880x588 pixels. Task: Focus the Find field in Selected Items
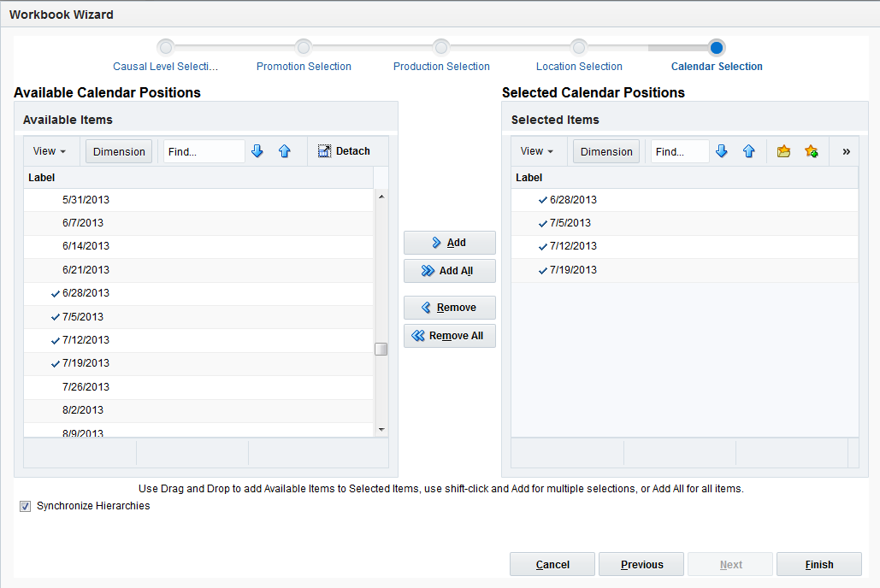[x=680, y=151]
